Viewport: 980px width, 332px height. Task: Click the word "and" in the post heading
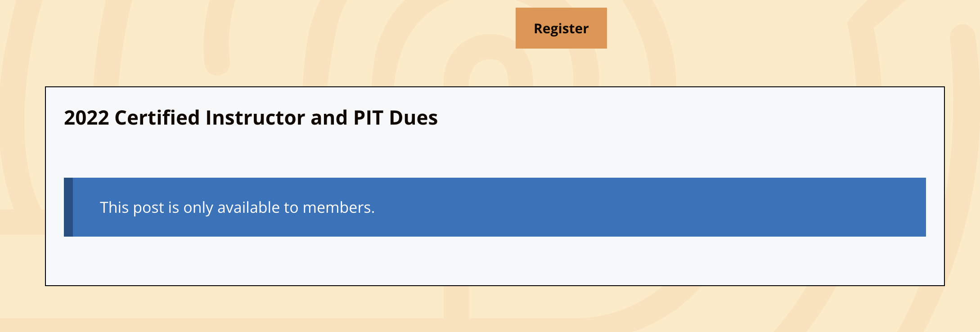(328, 118)
